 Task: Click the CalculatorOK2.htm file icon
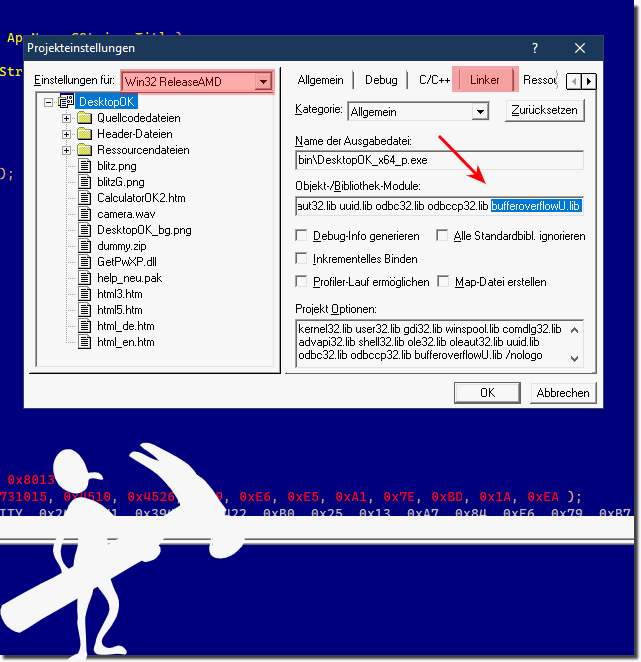[85, 198]
